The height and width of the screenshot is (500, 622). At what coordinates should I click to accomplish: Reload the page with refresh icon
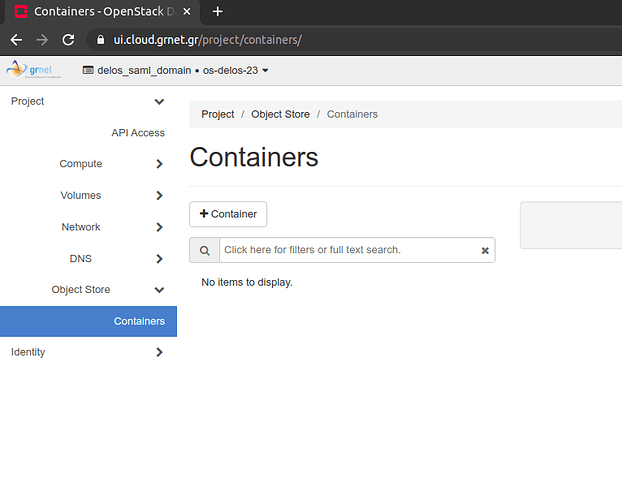(x=68, y=40)
